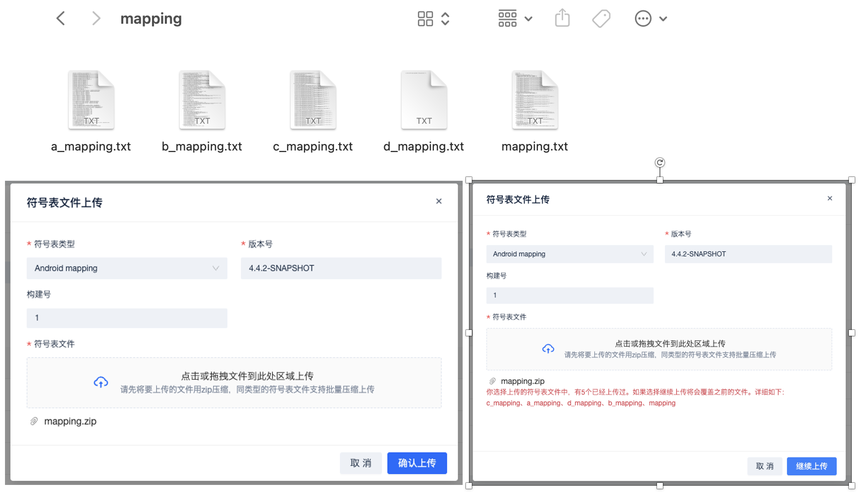Click upload cloud icon in left dialog
Viewport: 868px width, 492px height.
tap(101, 382)
